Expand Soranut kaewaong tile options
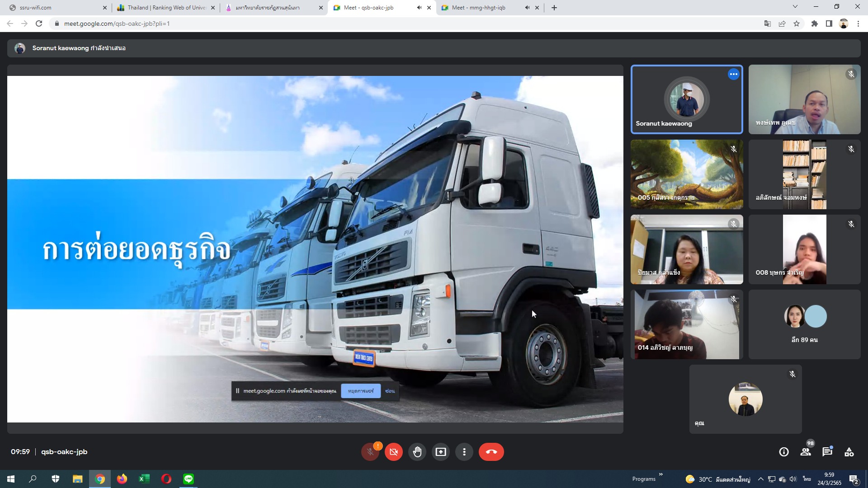Viewport: 868px width, 488px height. (733, 74)
